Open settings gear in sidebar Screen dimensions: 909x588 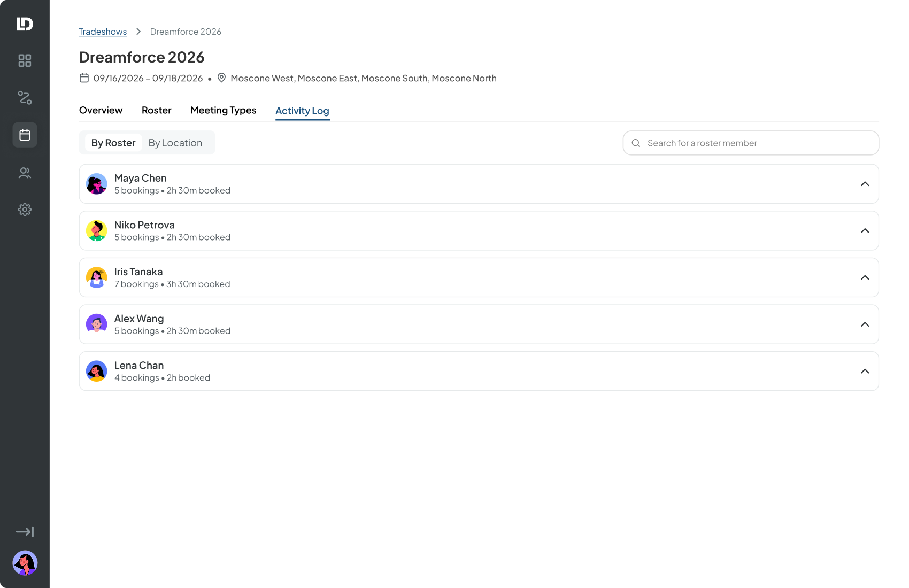25,210
